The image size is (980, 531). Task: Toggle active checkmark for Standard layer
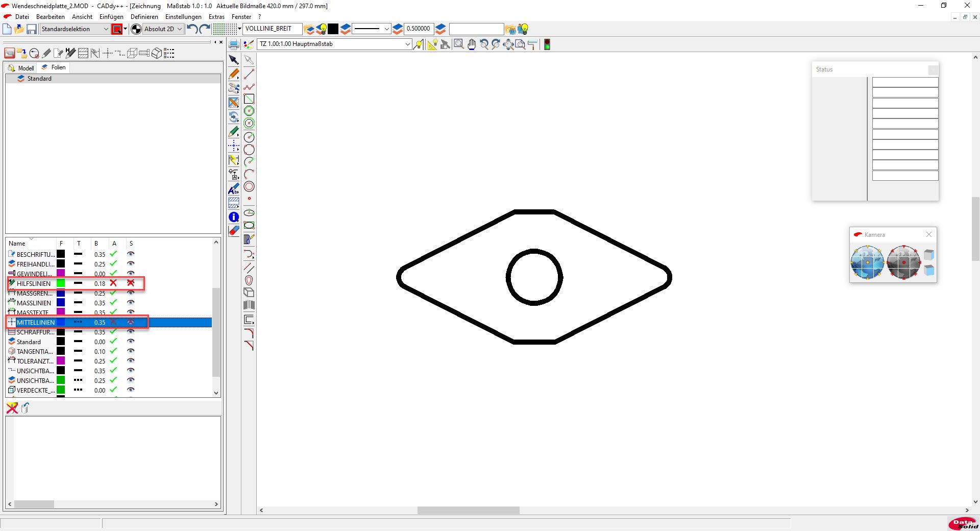(x=113, y=342)
